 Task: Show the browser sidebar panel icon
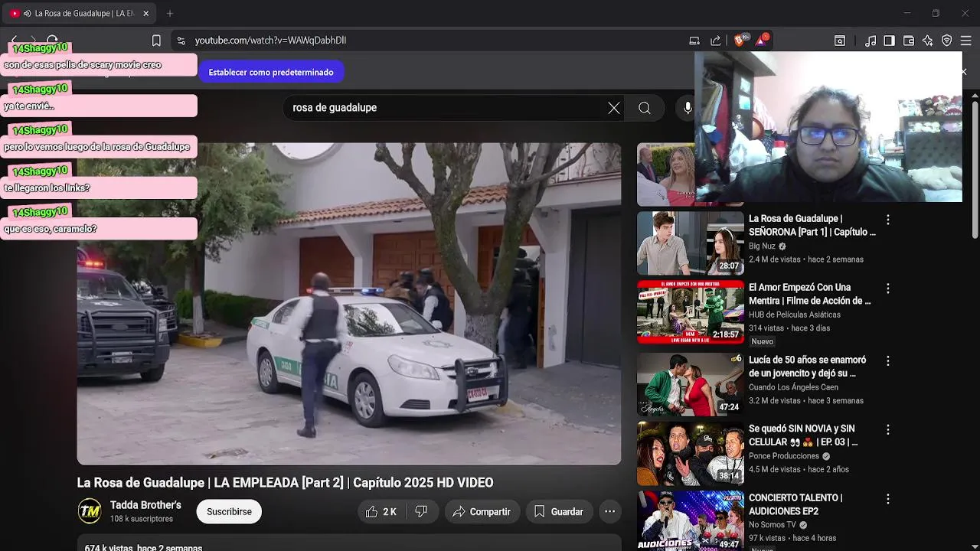coord(889,41)
